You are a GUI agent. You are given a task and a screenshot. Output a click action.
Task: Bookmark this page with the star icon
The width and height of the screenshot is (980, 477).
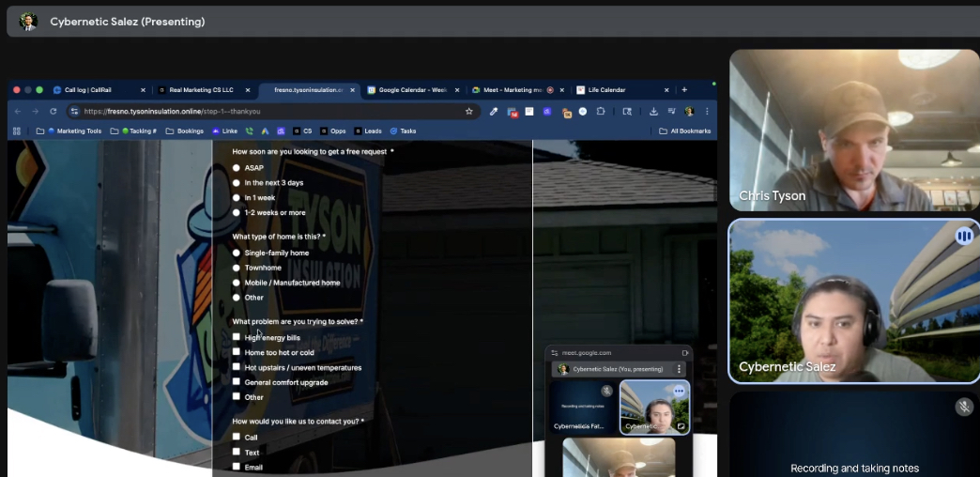[x=468, y=112]
